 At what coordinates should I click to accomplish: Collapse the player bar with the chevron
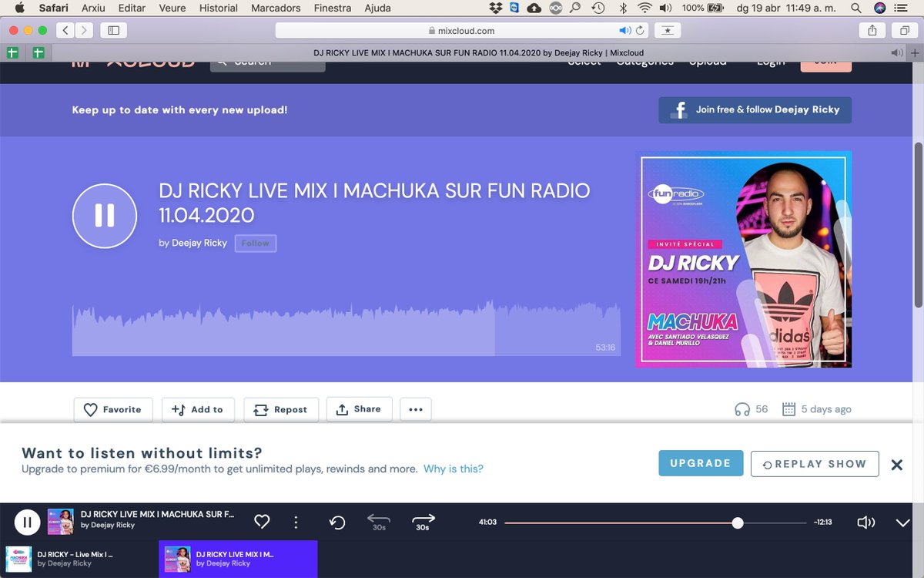point(903,523)
